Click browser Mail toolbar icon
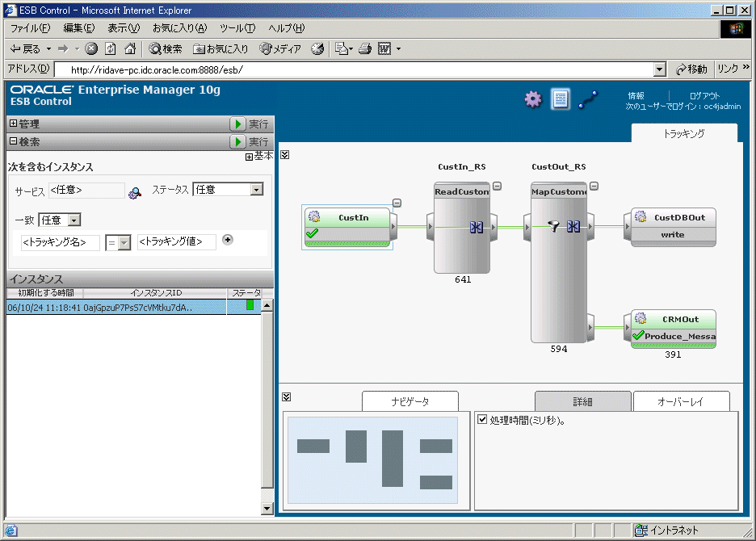Viewport: 756px width, 541px height. (x=342, y=48)
